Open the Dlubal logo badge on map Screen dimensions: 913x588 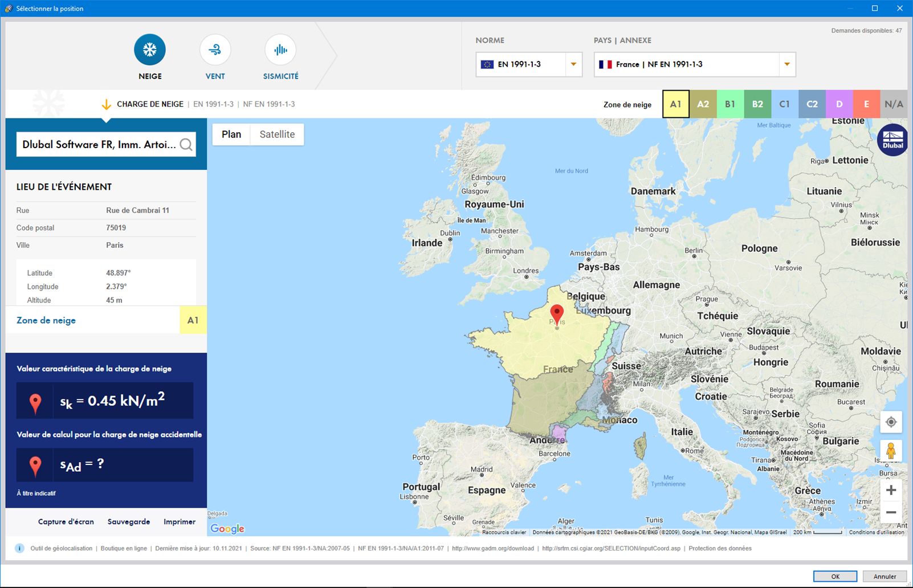pos(892,140)
